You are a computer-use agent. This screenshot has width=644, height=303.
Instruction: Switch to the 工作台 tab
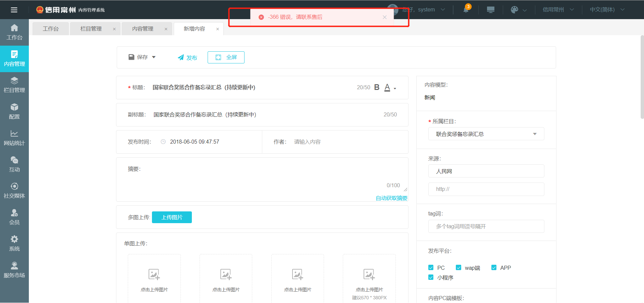tap(51, 29)
